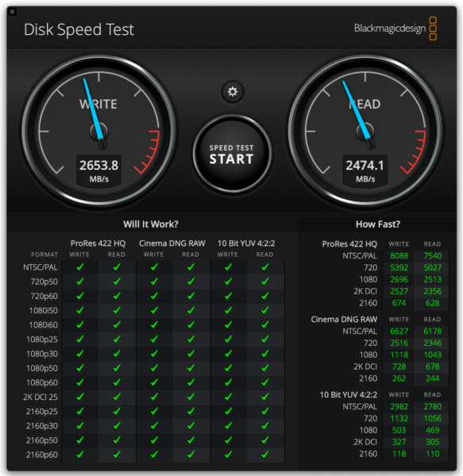Click the 720p50 ProRes 422 HQ read checkmark
Image resolution: width=463 pixels, height=476 pixels.
(x=117, y=282)
